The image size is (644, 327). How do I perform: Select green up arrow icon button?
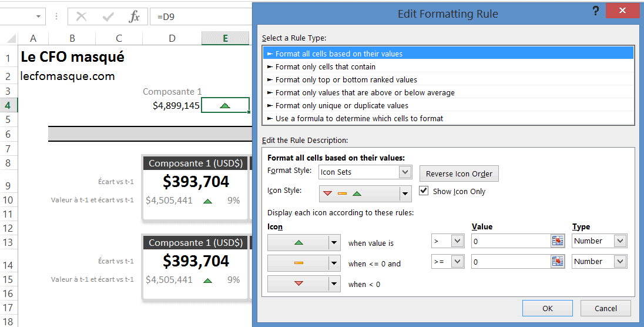point(297,242)
